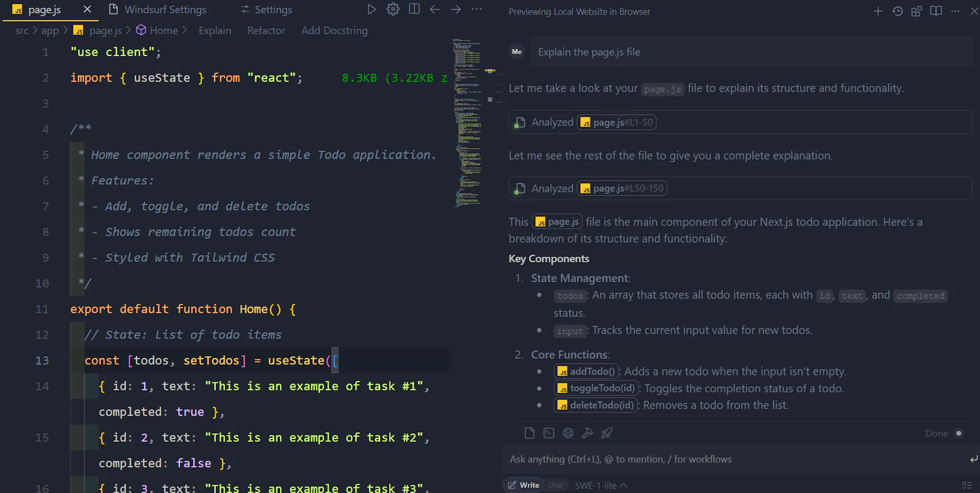Open the Settings tab

273,10
